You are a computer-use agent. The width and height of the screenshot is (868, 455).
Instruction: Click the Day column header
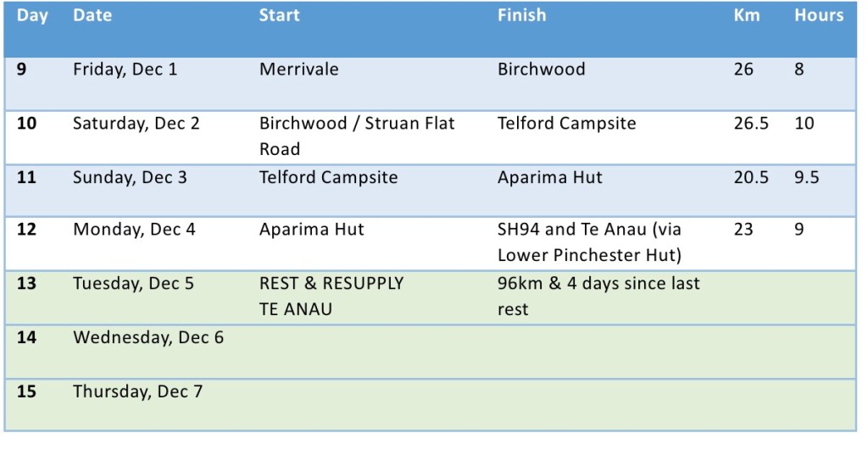point(32,16)
